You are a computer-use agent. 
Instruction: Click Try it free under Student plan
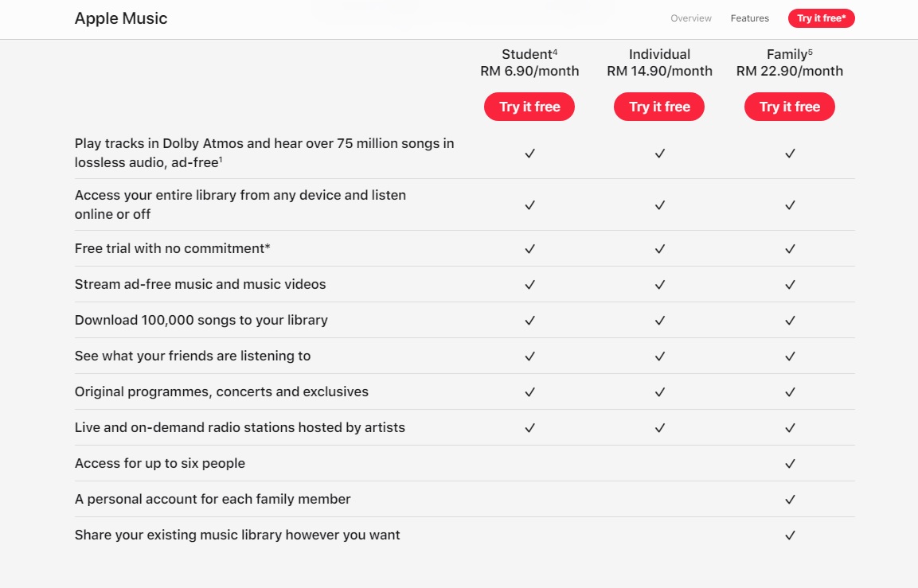(529, 107)
